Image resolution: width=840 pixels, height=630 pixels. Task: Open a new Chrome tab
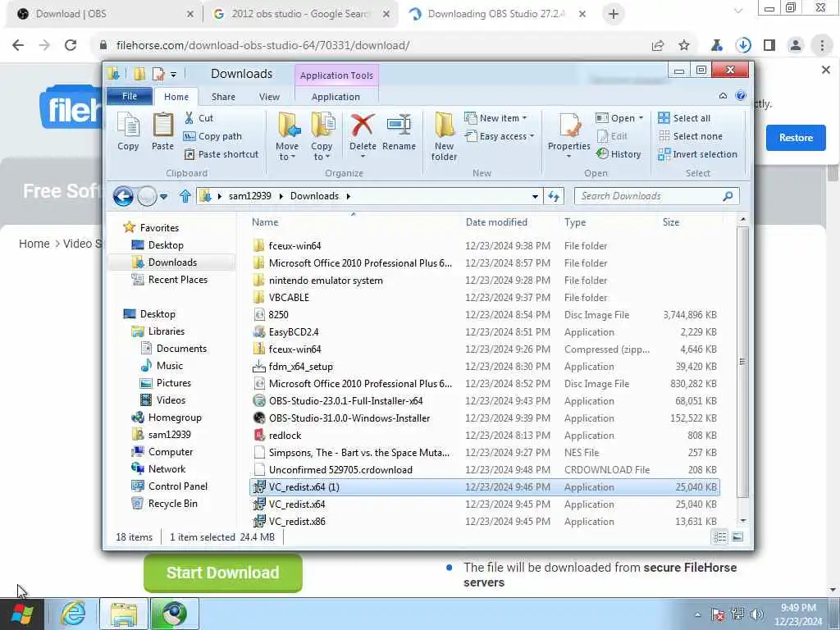pyautogui.click(x=614, y=14)
